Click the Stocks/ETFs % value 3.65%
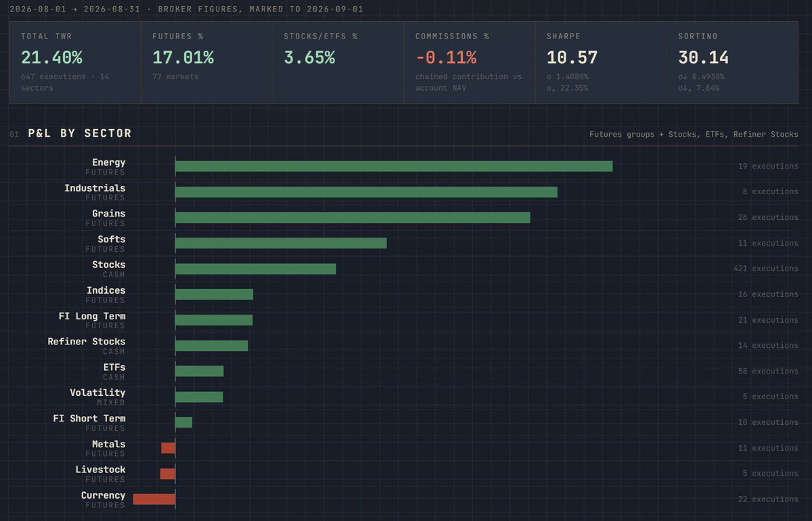Viewport: 812px width, 521px height. pyautogui.click(x=309, y=58)
